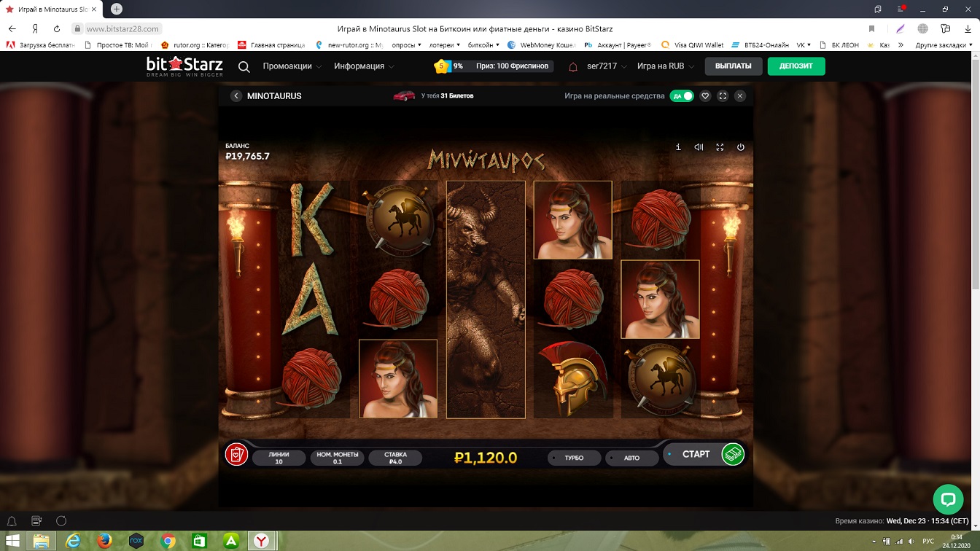Click the СТАРТ spin button
Screen dimensions: 980x551
(x=696, y=454)
